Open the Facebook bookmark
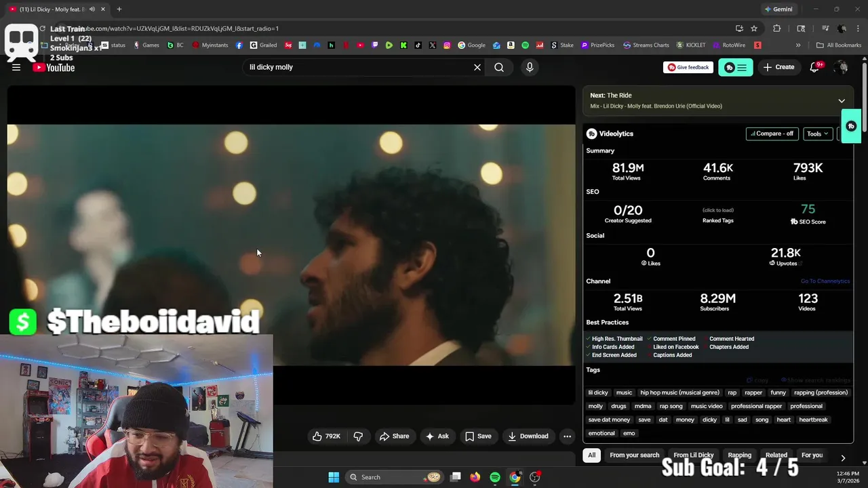 point(239,45)
